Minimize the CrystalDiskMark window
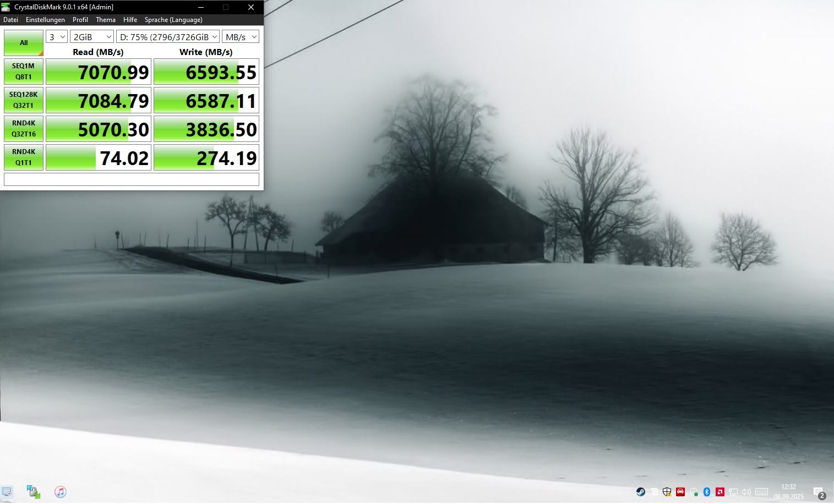This screenshot has width=834, height=504. click(201, 7)
